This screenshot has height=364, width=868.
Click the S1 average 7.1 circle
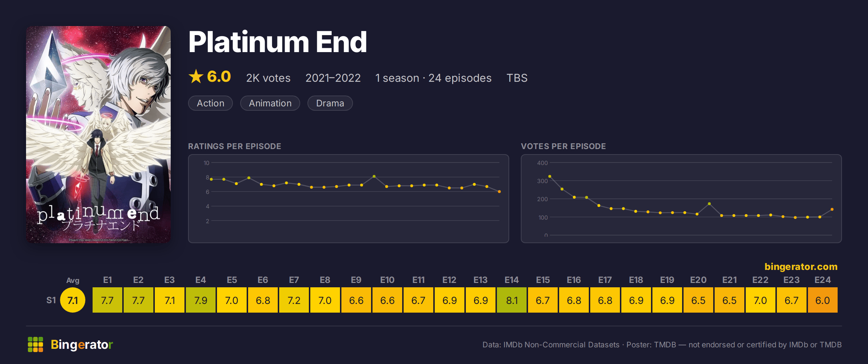[73, 300]
